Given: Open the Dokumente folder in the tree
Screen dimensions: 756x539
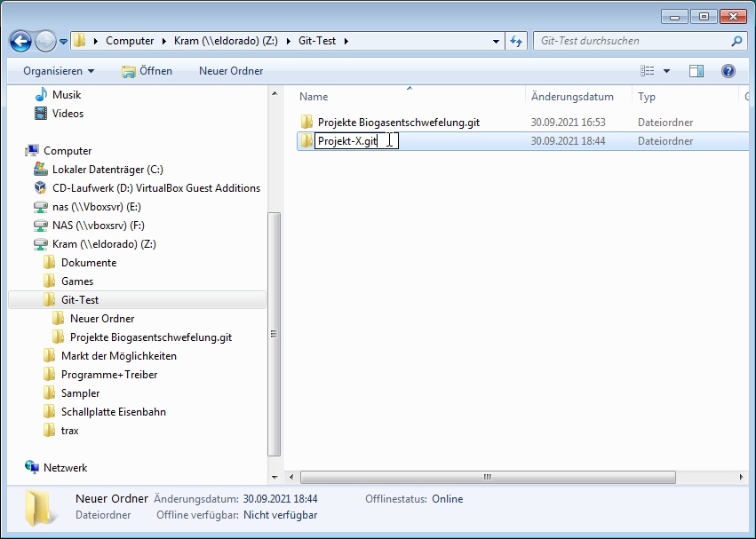Looking at the screenshot, I should 89,263.
